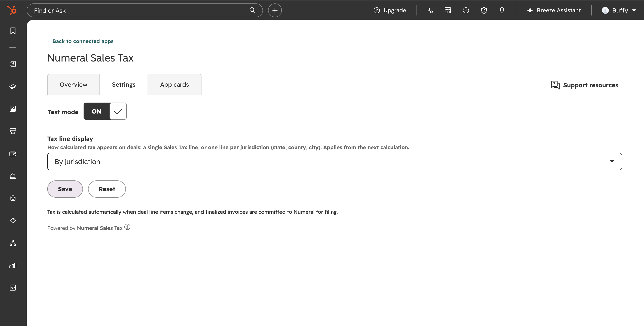Screen dimensions: 644x326
Task: Switch to the App cards tab
Action: (174, 85)
